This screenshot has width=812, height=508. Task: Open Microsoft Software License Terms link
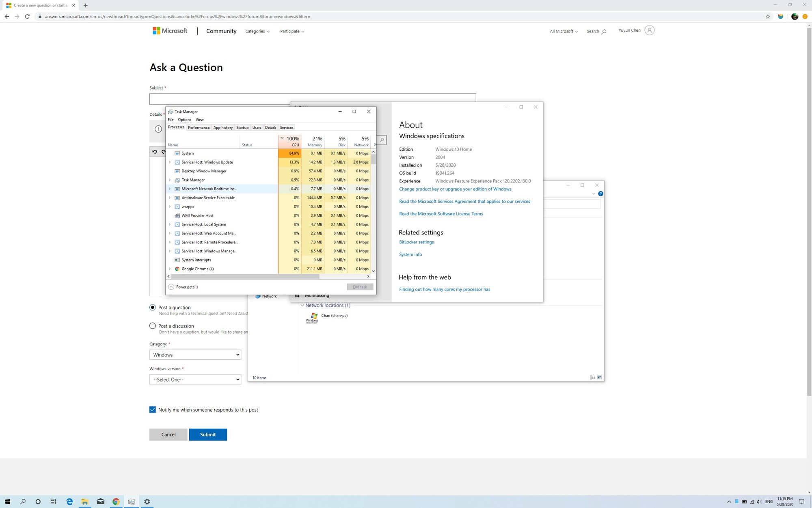coord(441,214)
